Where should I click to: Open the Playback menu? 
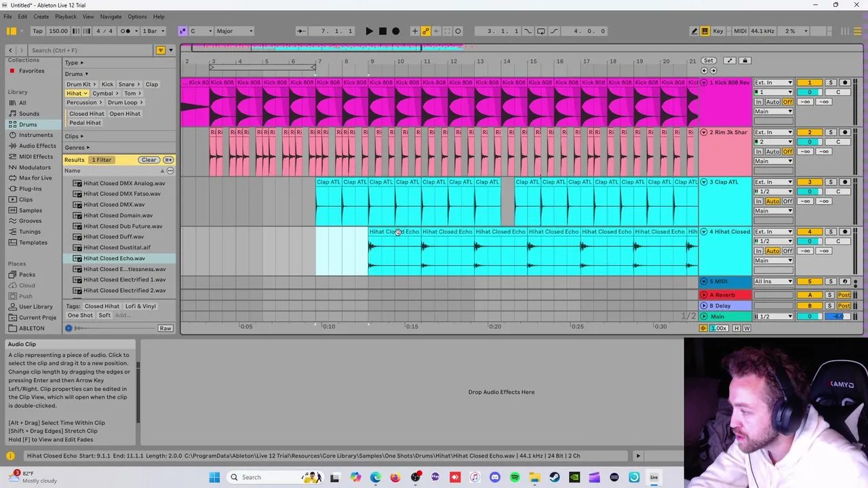[66, 16]
